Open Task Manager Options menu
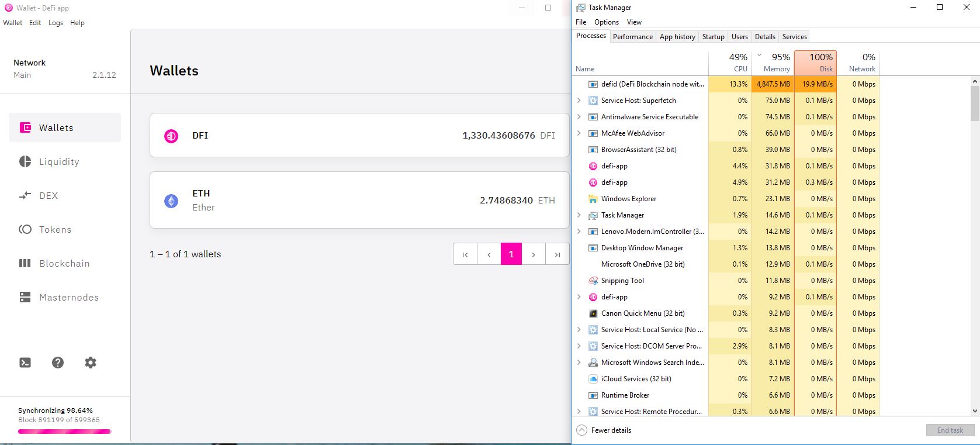This screenshot has height=445, width=980. 607,22
